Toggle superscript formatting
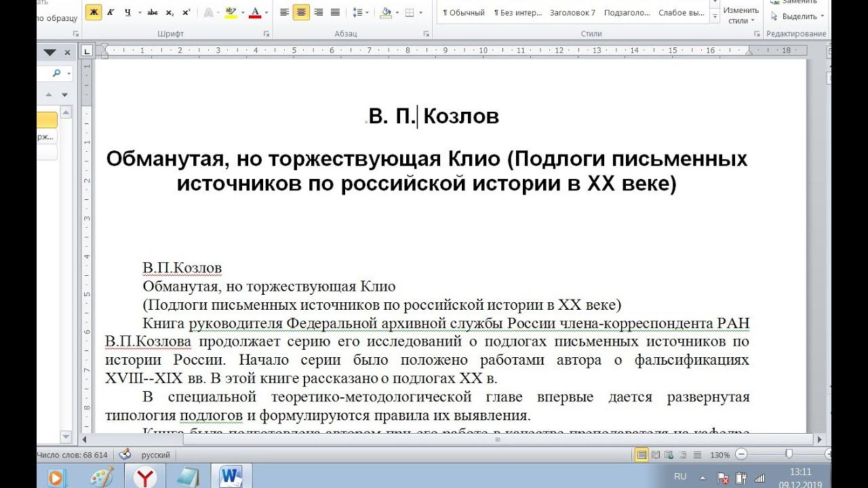Screen dimensions: 868x488 click(x=186, y=12)
